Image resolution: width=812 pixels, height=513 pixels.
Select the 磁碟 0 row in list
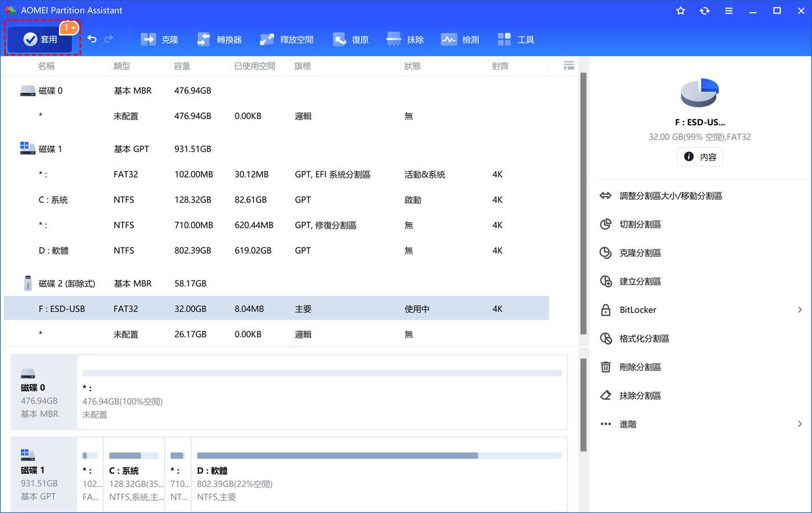click(x=276, y=91)
